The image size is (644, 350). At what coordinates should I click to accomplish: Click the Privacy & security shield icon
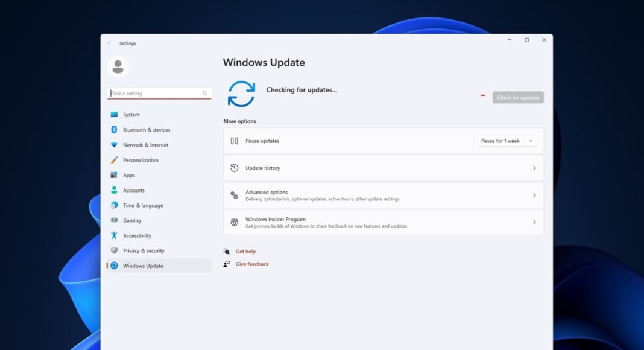click(x=114, y=250)
